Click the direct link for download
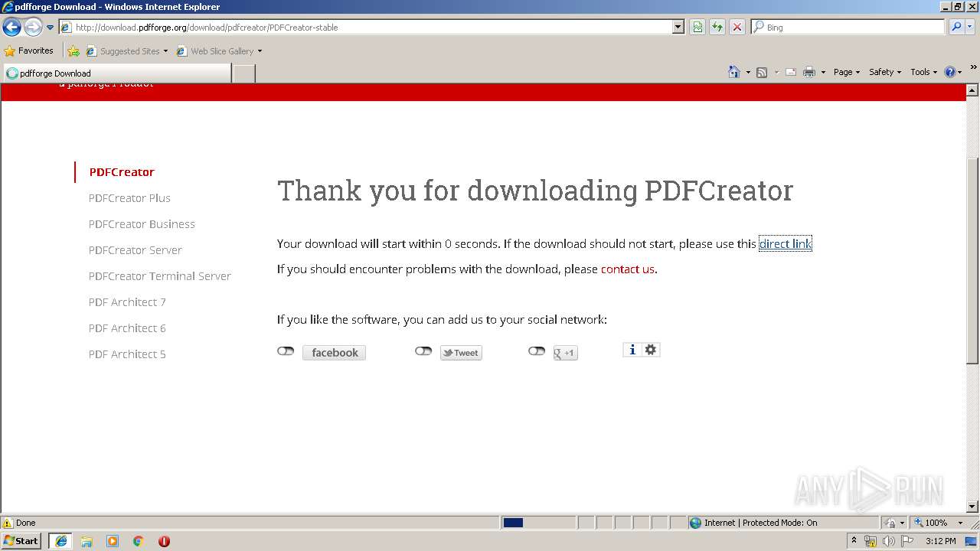The height and width of the screenshot is (551, 980). (x=785, y=244)
